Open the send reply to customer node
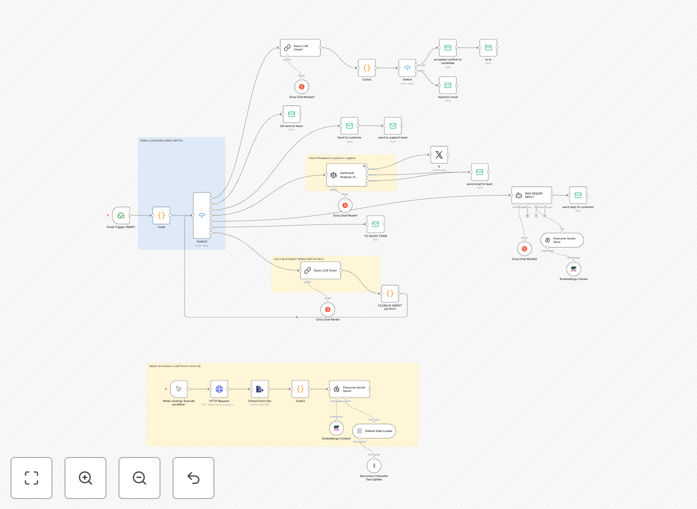This screenshot has width=697, height=509. (x=578, y=195)
